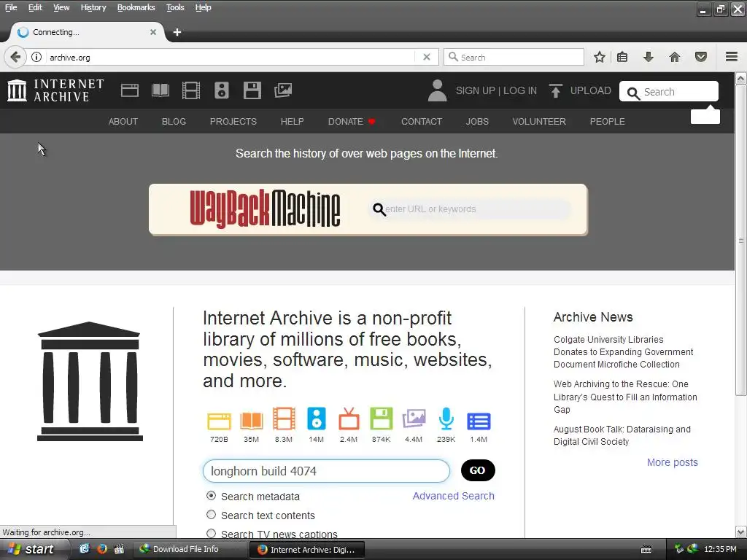747x560 pixels.
Task: Open the BLOG navigation link
Action: click(174, 122)
